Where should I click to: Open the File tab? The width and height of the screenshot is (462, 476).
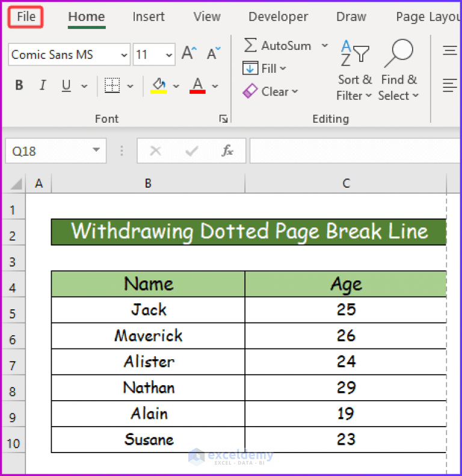pos(26,17)
